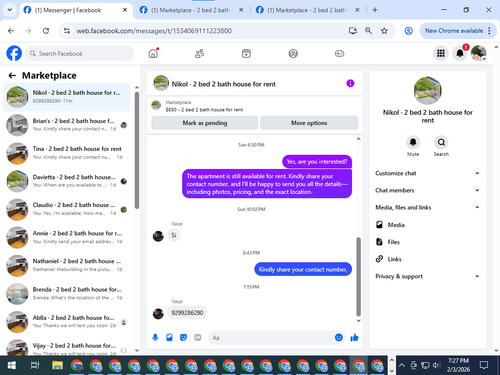
Task: Collapse Media, files and links section
Action: (427, 207)
